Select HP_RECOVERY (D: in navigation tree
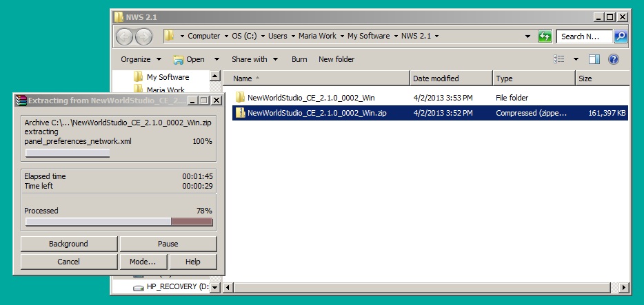The image size is (644, 305). (177, 287)
